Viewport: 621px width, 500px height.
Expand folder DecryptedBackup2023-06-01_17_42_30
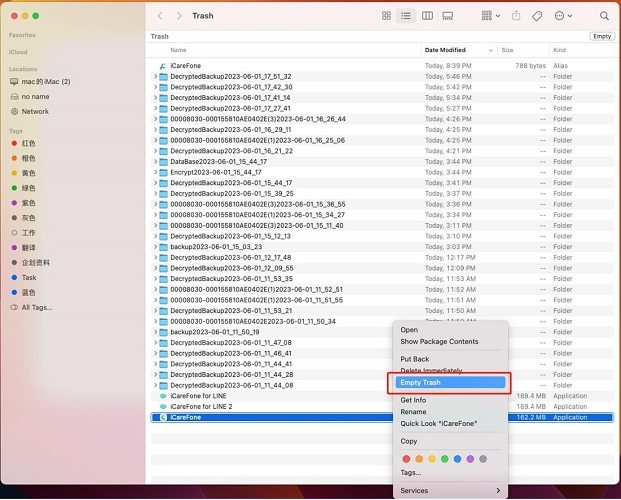(155, 87)
